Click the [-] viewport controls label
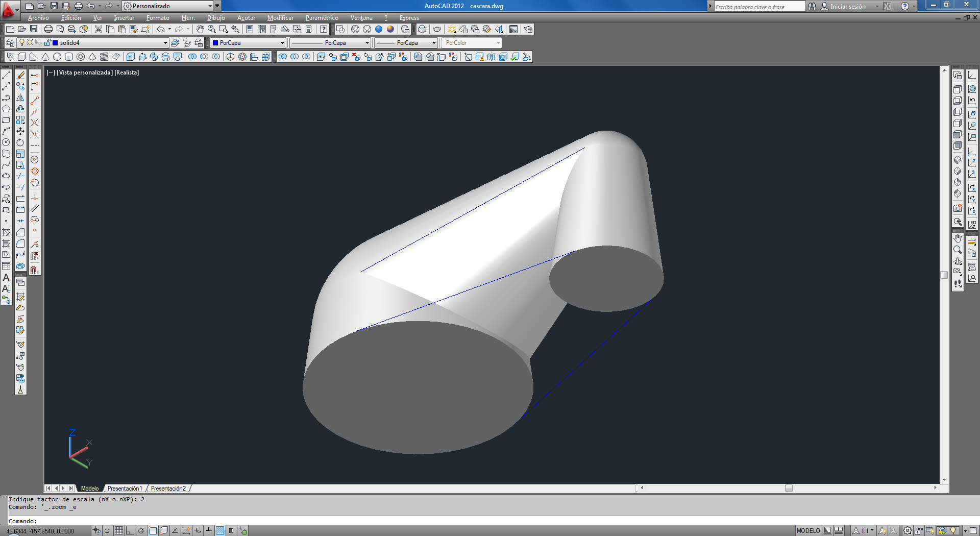This screenshot has height=536, width=980. coord(51,72)
